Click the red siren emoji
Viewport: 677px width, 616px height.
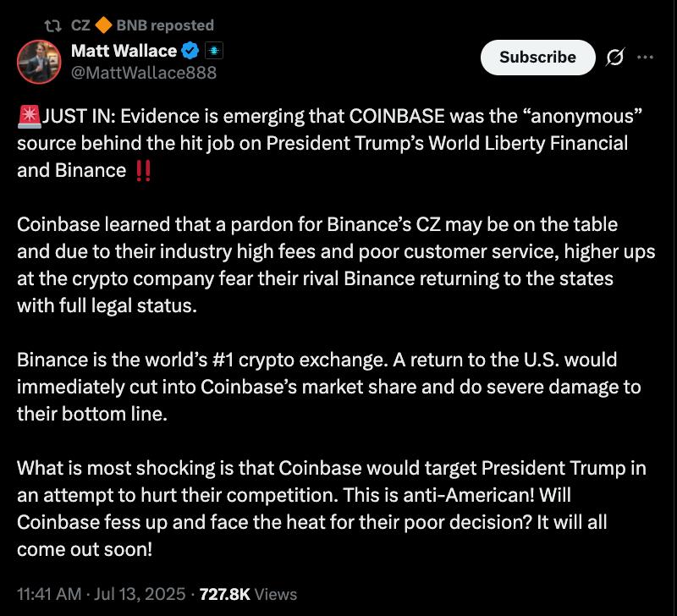pyautogui.click(x=28, y=116)
